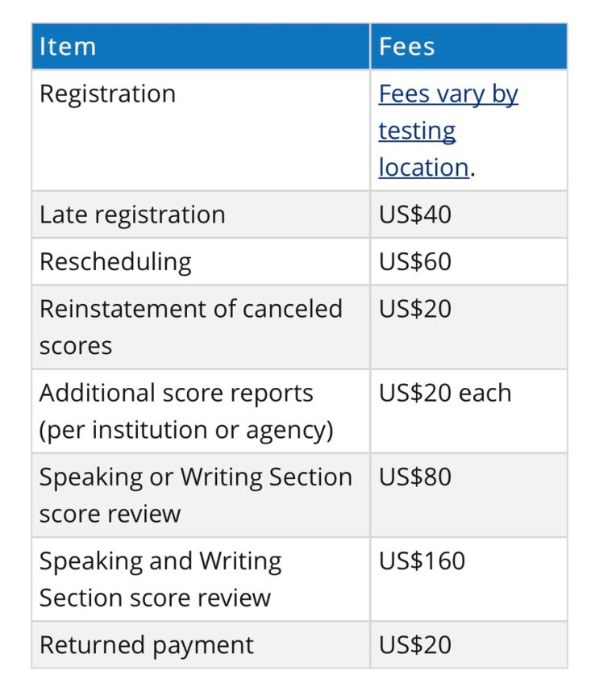Click the word 'location' in the fees link
The width and height of the screenshot is (599, 700).
(x=423, y=167)
